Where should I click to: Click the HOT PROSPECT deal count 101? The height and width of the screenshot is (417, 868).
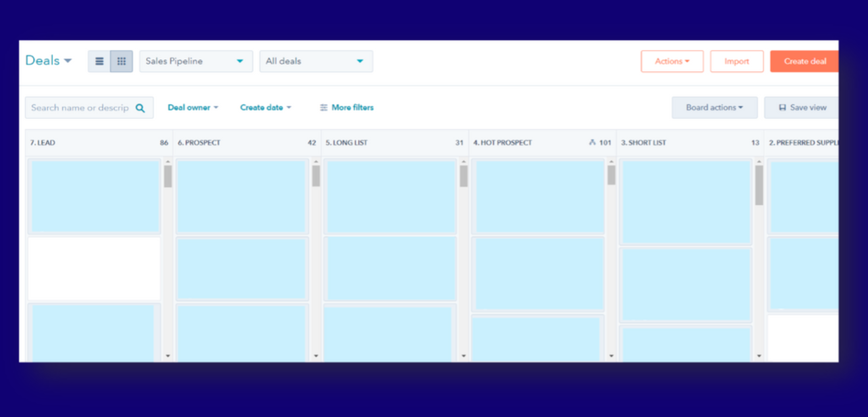coord(605,142)
